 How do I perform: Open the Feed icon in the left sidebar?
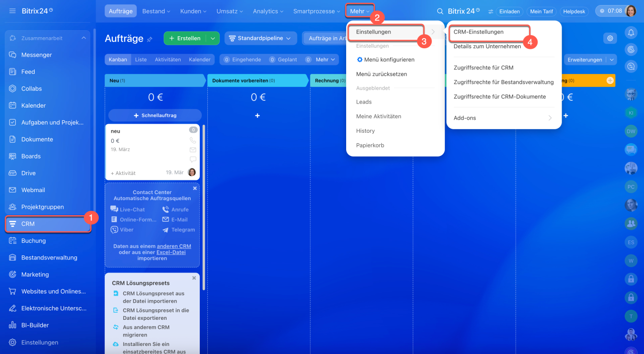13,72
